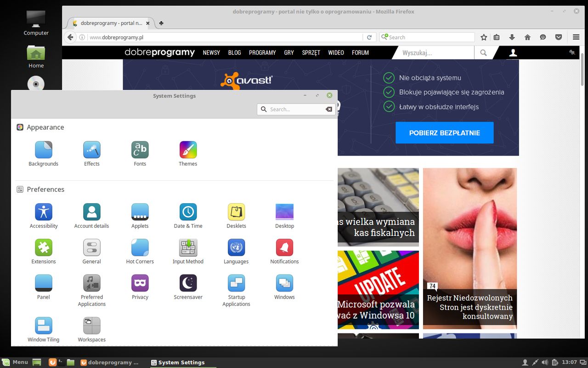Bookmark this page with the star icon
This screenshot has height=368, width=588.
pos(484,37)
